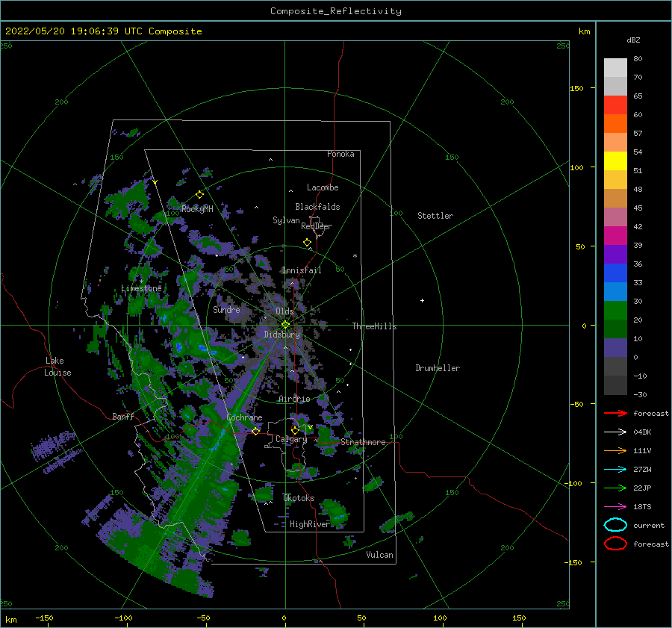Viewport: 672px width, 628px height.
Task: Click the Airdrie city label
Action: click(x=294, y=399)
